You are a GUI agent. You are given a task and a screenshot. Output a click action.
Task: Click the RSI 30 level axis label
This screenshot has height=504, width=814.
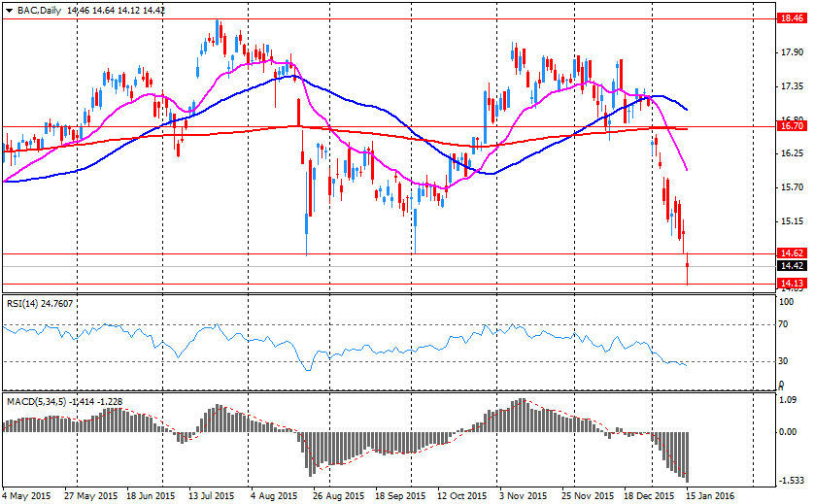[x=785, y=362]
